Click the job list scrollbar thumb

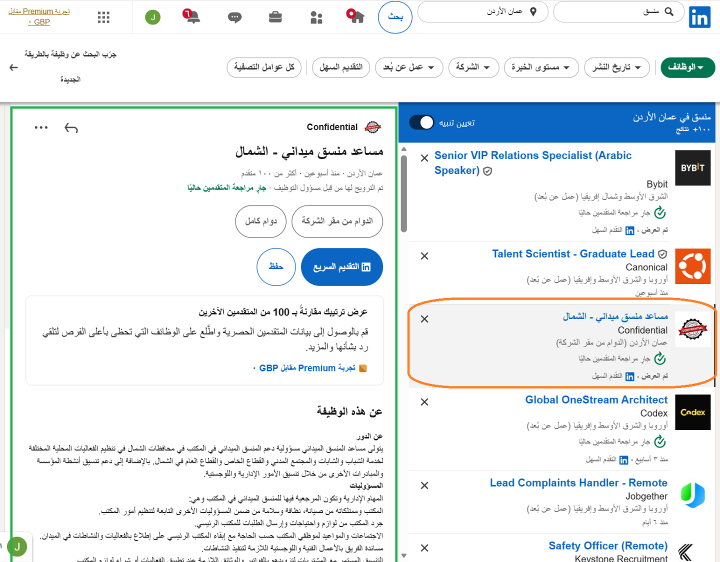pyautogui.click(x=404, y=194)
